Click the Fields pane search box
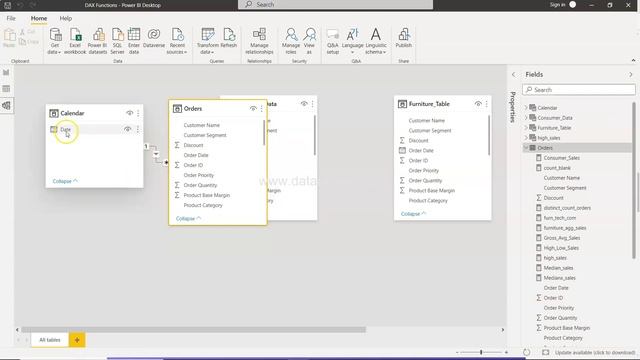 tap(579, 90)
